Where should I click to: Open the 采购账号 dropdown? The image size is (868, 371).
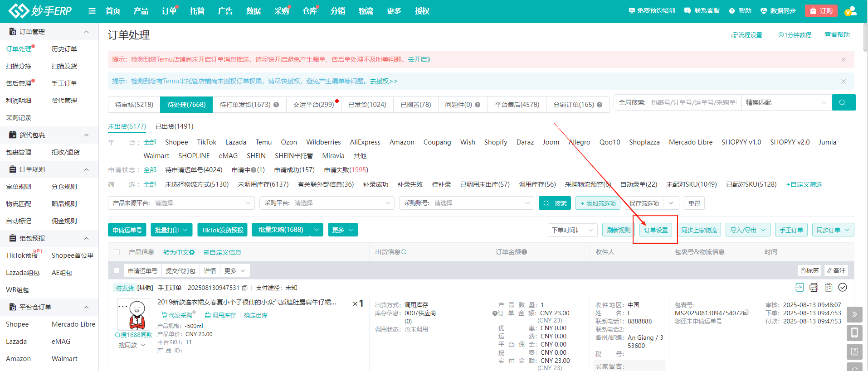tap(467, 203)
